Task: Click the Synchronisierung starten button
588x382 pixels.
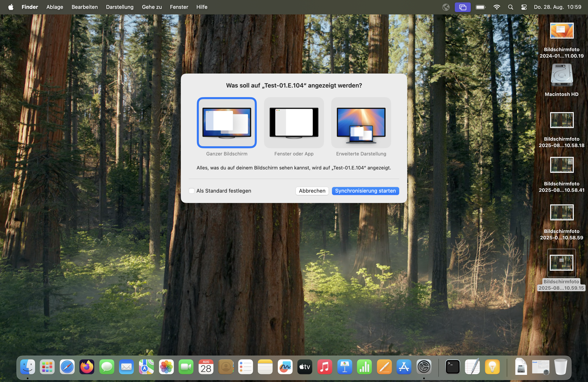Action: (x=365, y=191)
